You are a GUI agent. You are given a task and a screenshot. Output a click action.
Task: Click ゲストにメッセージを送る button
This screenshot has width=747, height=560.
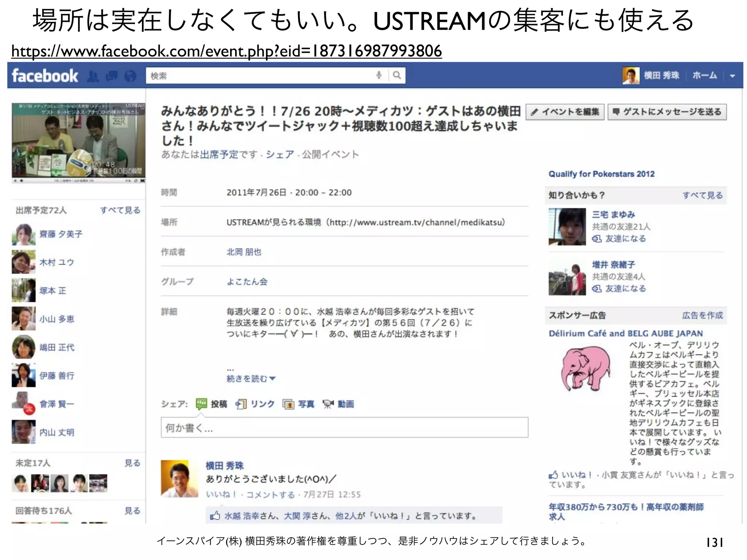click(x=667, y=112)
